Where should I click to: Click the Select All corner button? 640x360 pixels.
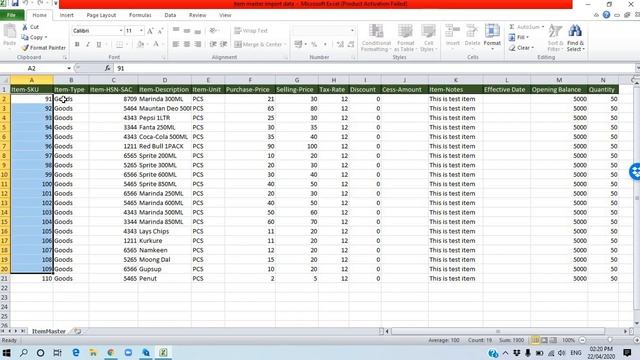point(4,80)
